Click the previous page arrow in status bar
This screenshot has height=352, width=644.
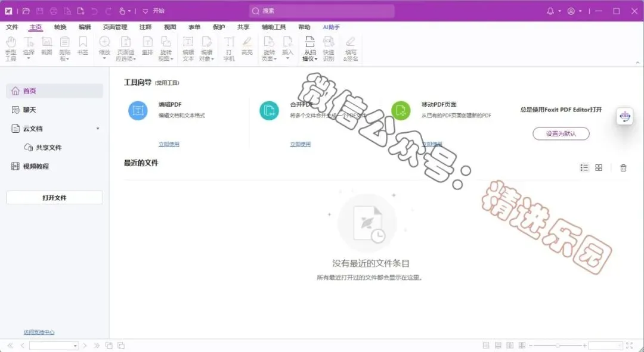(23, 345)
